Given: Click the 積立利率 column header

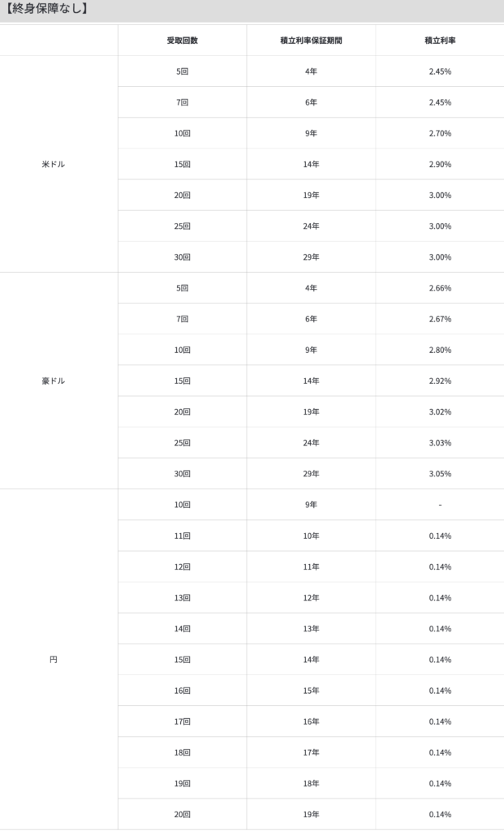Looking at the screenshot, I should (439, 41).
